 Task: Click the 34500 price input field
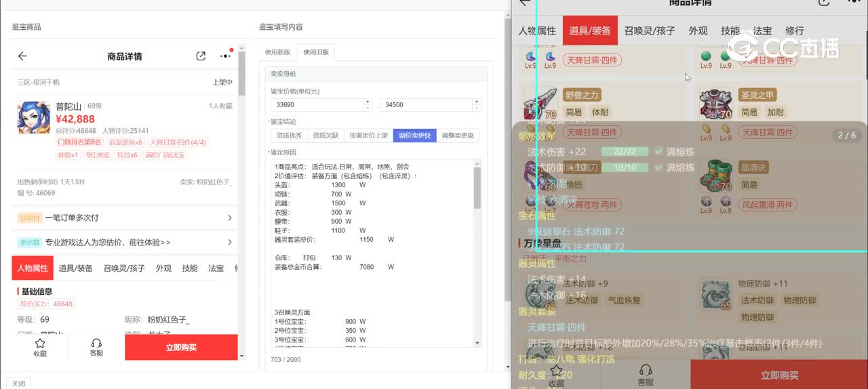pyautogui.click(x=425, y=104)
